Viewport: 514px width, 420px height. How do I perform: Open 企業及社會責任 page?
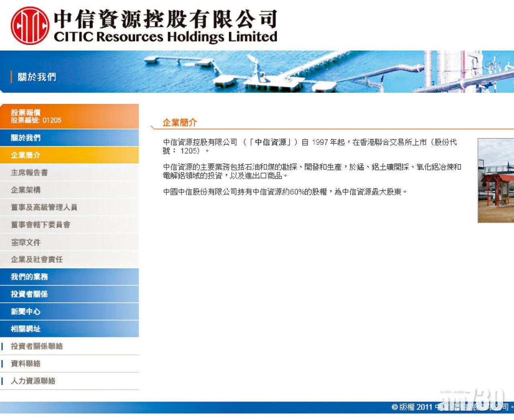(69, 259)
